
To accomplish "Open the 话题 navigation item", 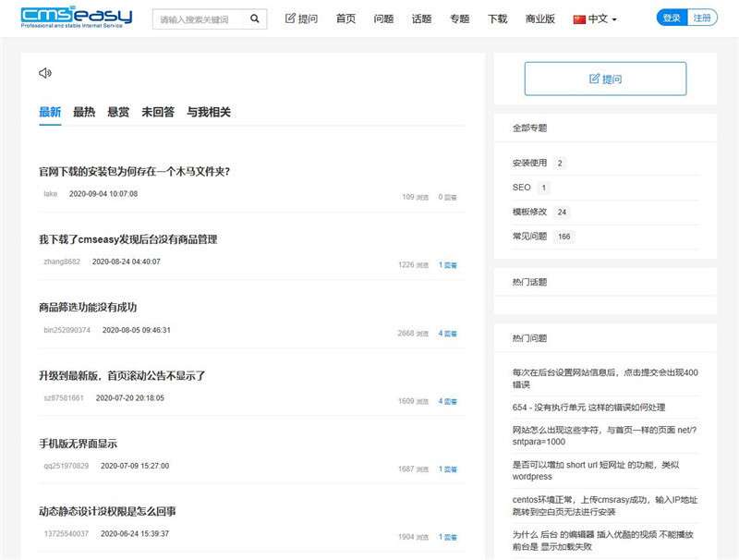I will pos(422,18).
